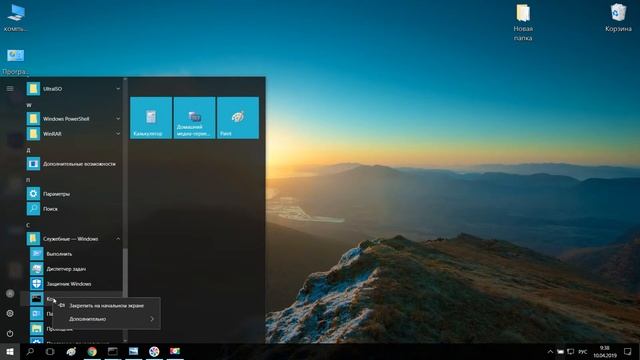Screen dimensions: 640x360
Task: Click the Служебные — Windows folder
Action: click(x=73, y=239)
